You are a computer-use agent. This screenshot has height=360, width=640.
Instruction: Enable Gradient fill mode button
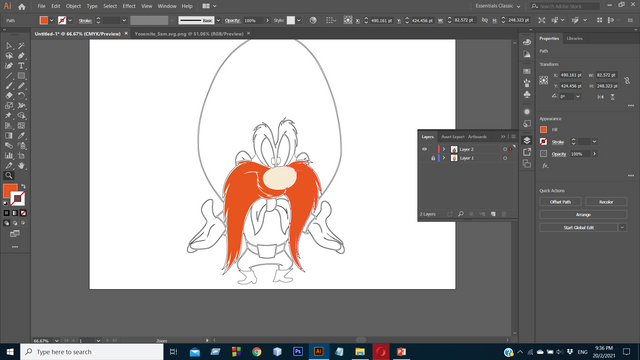coord(15,213)
